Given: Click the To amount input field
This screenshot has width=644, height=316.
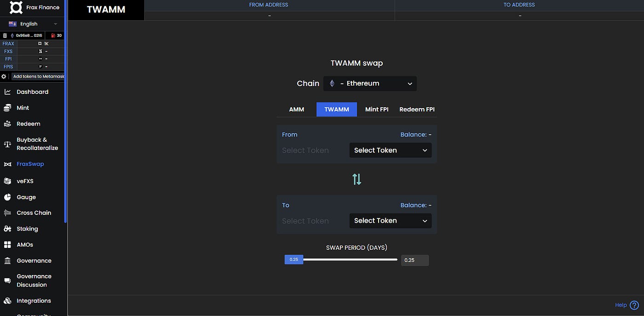Looking at the screenshot, I should 314,221.
